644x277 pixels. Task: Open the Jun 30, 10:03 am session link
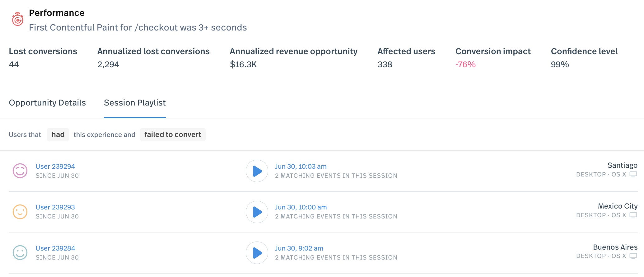click(301, 167)
